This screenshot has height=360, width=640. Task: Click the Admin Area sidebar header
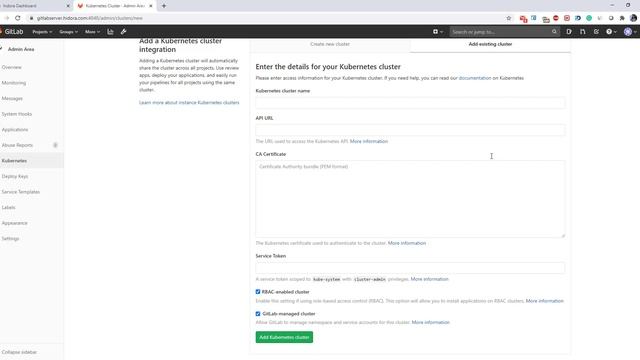[x=21, y=49]
